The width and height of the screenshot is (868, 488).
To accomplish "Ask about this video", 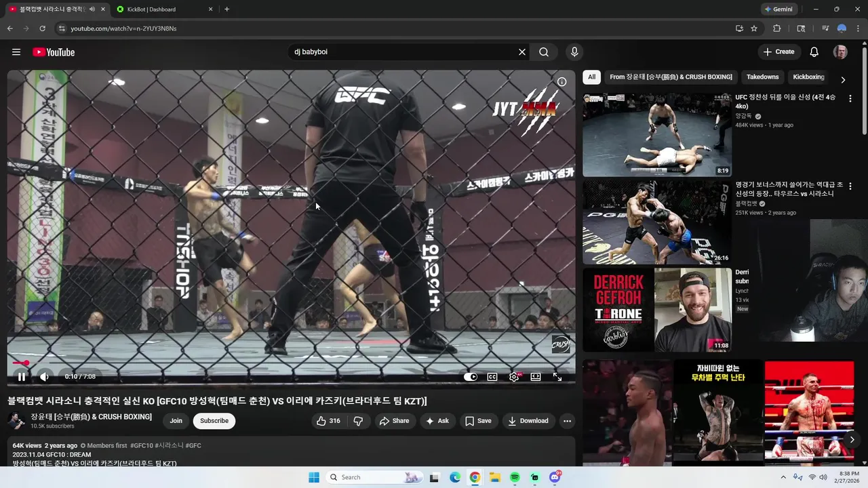I will tap(437, 421).
